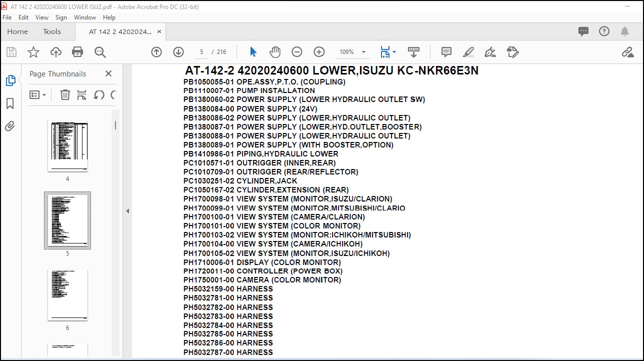644x361 pixels.
Task: Open the View menu
Action: pyautogui.click(x=42, y=17)
